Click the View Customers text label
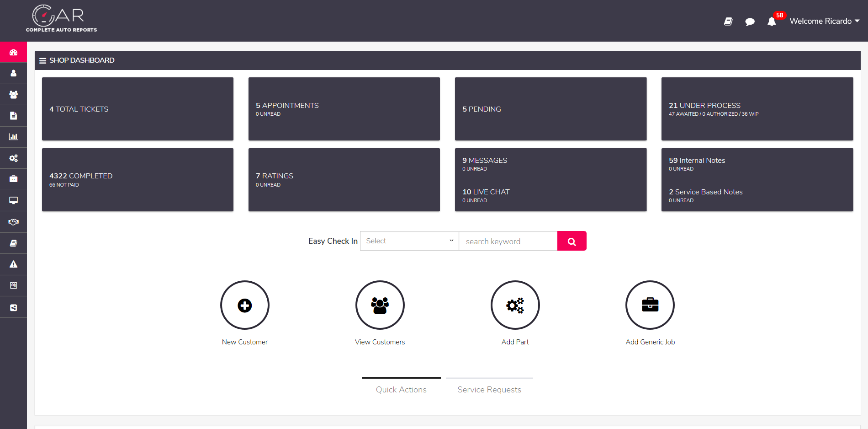The height and width of the screenshot is (429, 868). 380,342
